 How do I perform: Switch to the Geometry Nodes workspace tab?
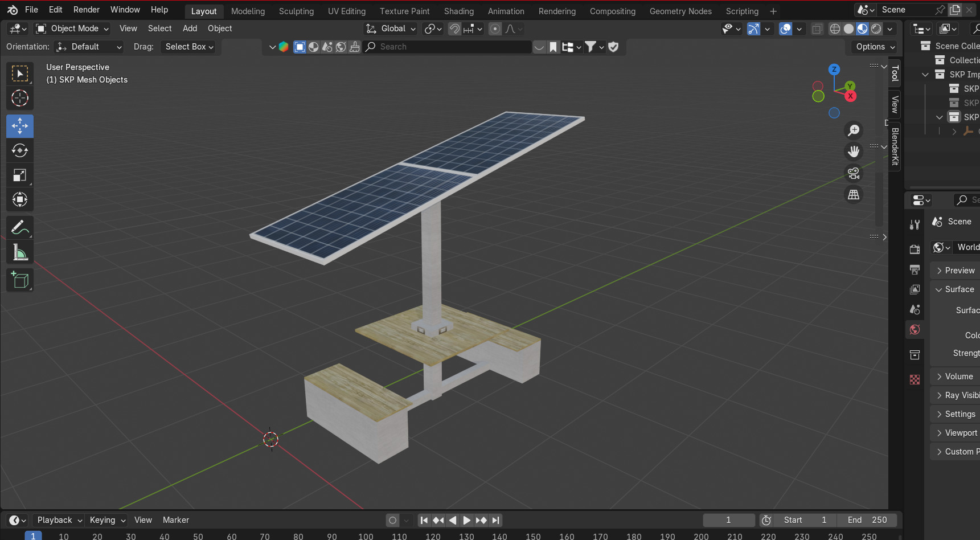pos(680,11)
